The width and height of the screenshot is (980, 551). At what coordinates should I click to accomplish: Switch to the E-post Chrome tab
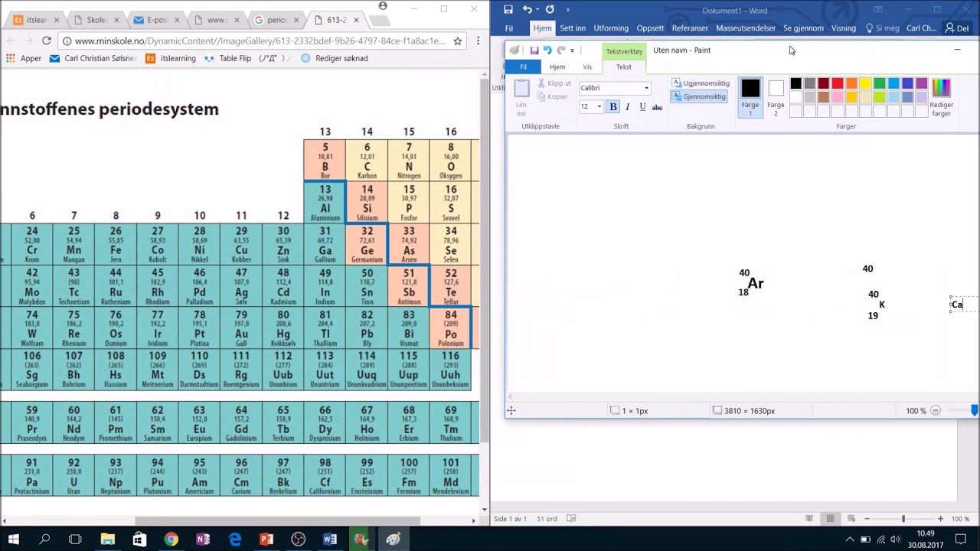[157, 20]
